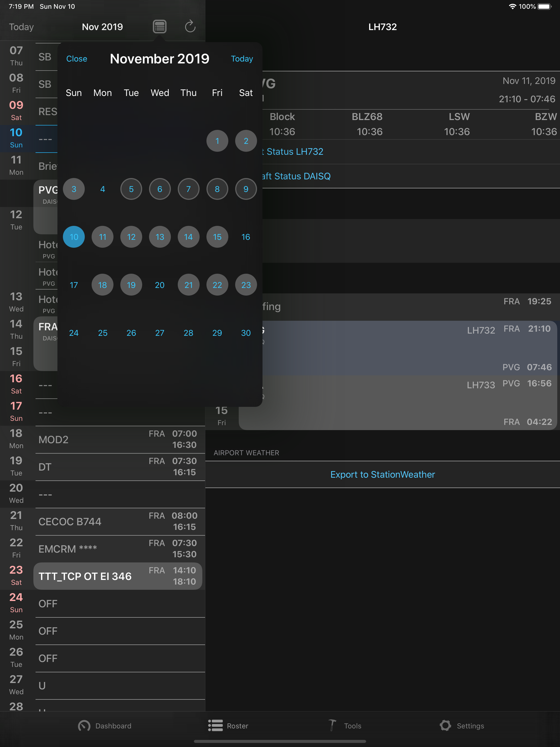
Task: Open the Tools tab
Action: point(345,726)
